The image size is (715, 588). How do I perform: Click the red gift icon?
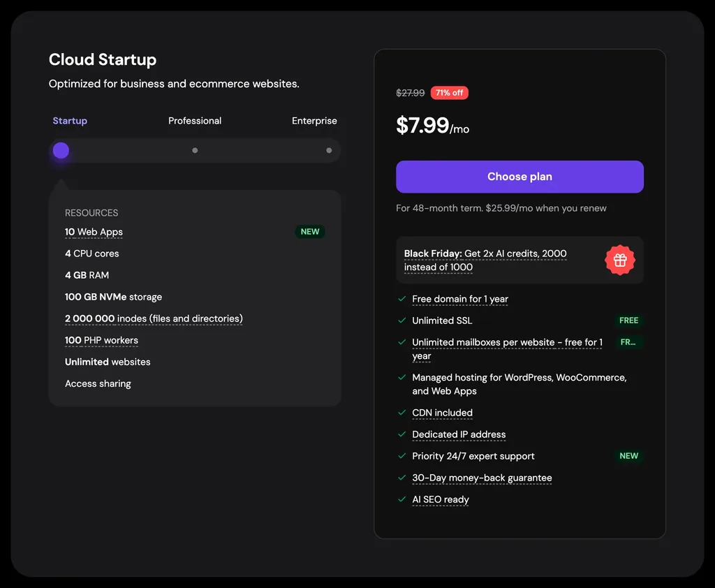point(620,260)
